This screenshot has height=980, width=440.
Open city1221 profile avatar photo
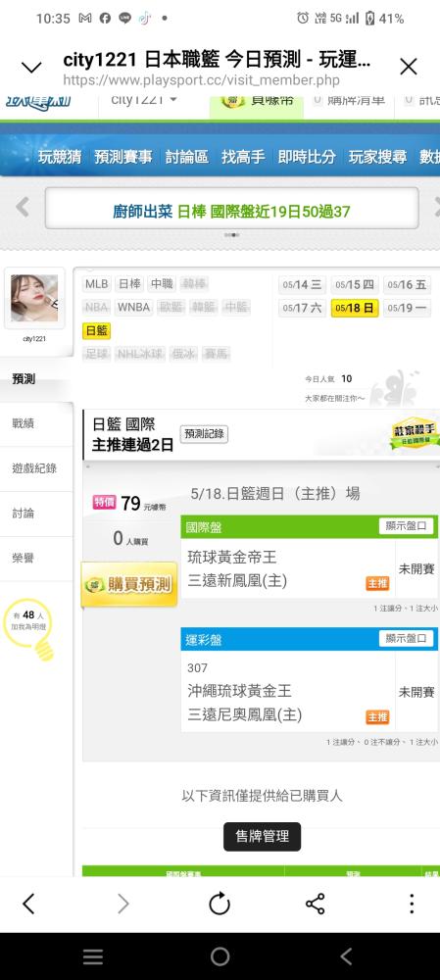pyautogui.click(x=34, y=298)
